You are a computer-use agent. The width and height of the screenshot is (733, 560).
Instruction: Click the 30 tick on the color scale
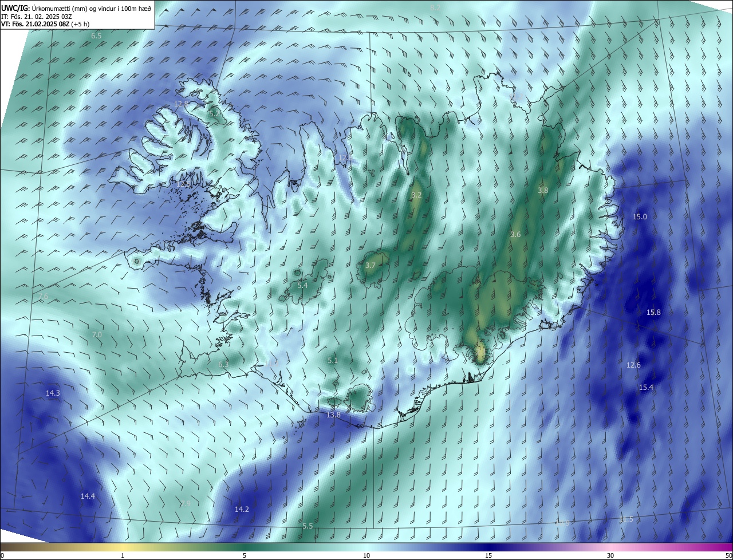pos(610,555)
